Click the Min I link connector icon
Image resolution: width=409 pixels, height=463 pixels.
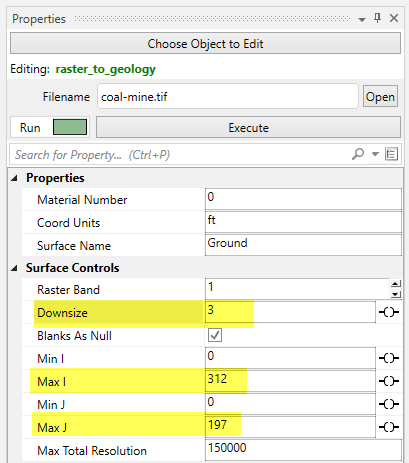(389, 358)
